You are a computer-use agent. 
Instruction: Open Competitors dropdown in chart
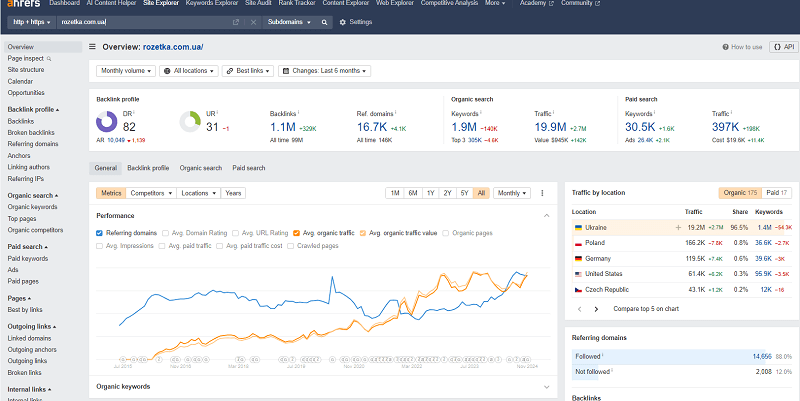(151, 193)
